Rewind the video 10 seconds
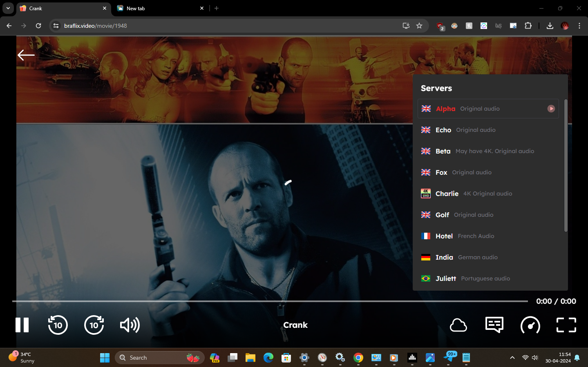 pyautogui.click(x=58, y=325)
